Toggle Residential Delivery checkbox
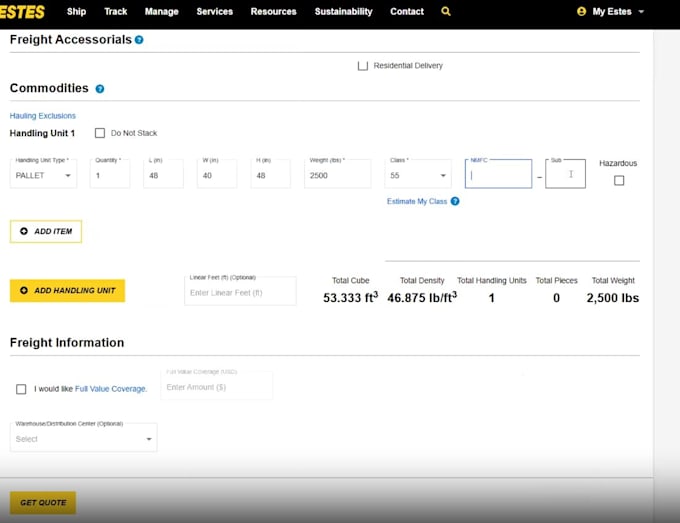 [363, 65]
